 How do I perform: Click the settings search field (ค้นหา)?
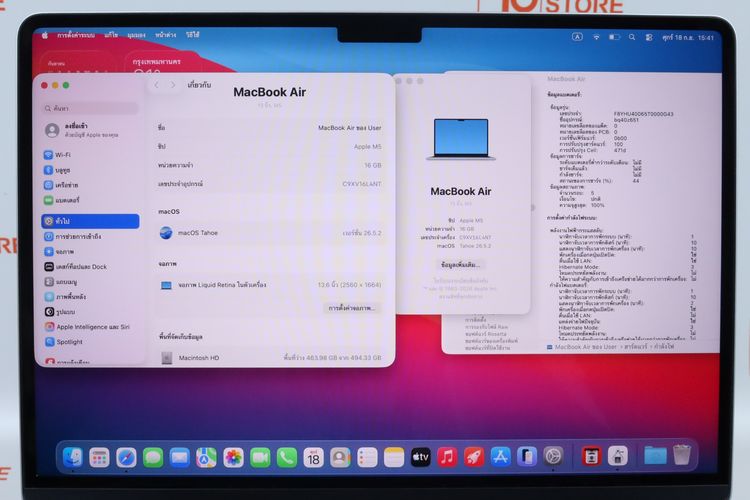pos(90,108)
